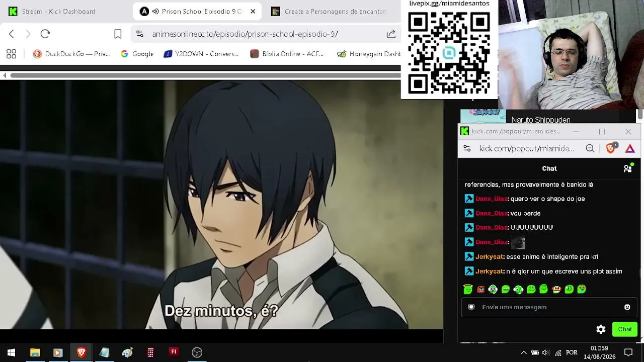The image size is (644, 362).
Task: Click the zoom magnifier in Kick popout
Action: (x=590, y=148)
